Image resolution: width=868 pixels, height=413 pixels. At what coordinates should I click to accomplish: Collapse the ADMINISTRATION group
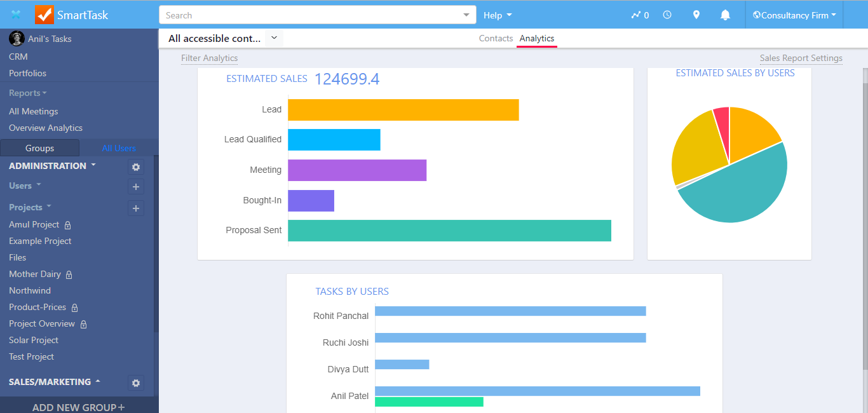(x=52, y=166)
